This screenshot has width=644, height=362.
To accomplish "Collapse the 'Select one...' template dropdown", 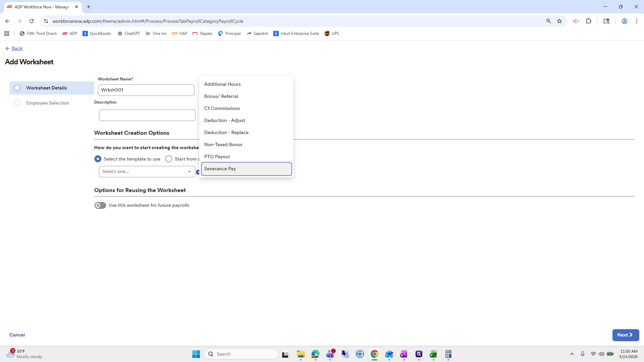I will click(x=189, y=172).
